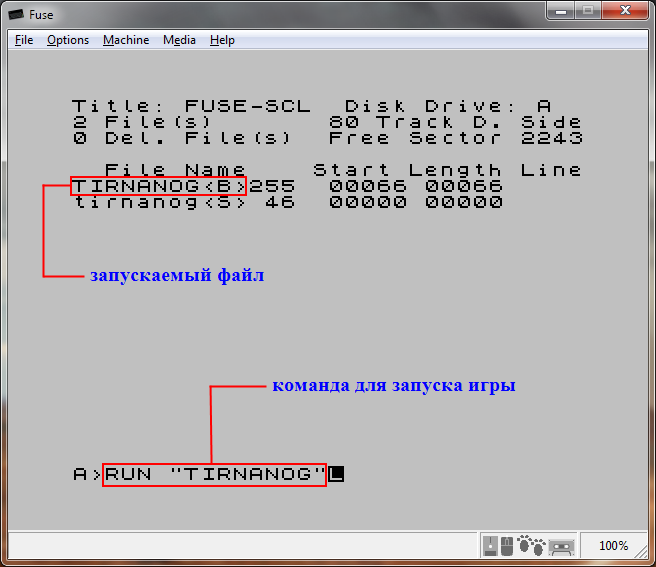Click the resize grip in the status bar corner
This screenshot has height=567, width=656.
pos(641,552)
